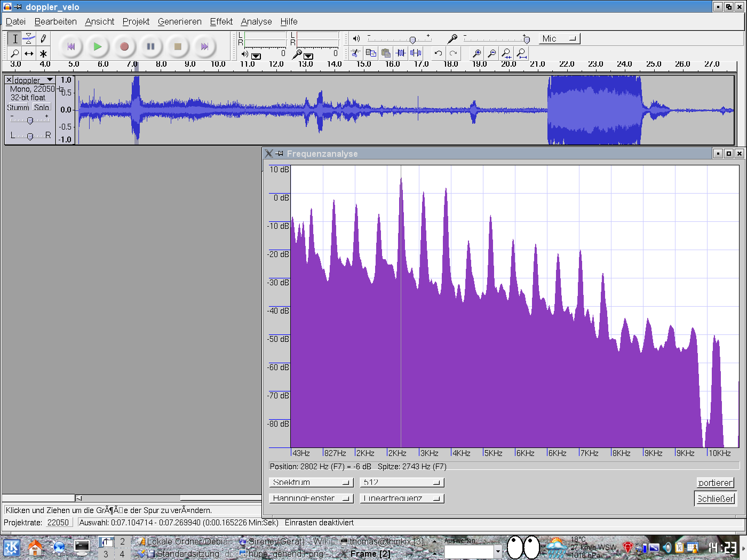Redo action with Redo arrow
Viewport: 747px width, 560px height.
click(x=453, y=53)
